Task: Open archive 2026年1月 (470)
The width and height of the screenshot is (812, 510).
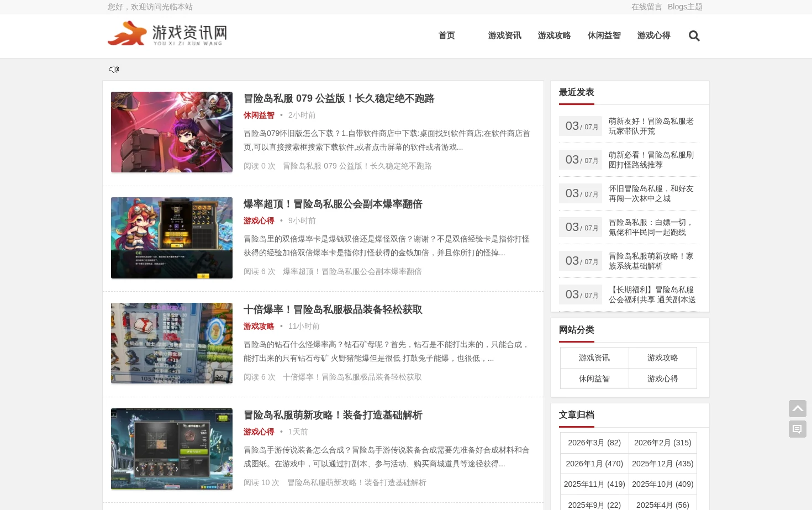Action: [594, 464]
